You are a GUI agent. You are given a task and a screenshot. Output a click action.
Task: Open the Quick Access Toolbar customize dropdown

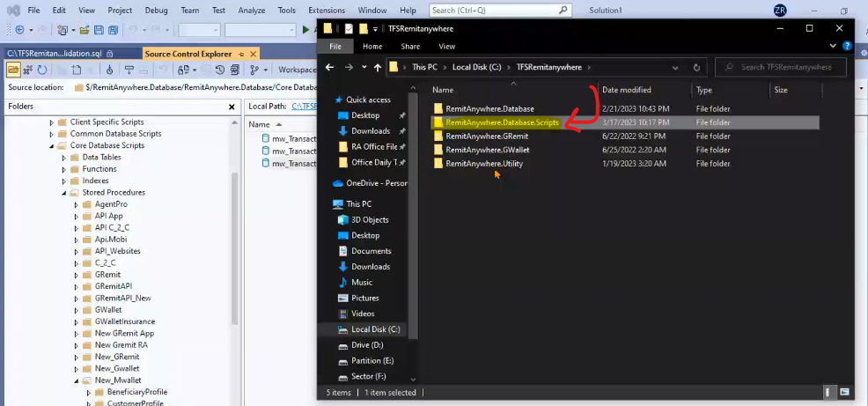point(375,29)
